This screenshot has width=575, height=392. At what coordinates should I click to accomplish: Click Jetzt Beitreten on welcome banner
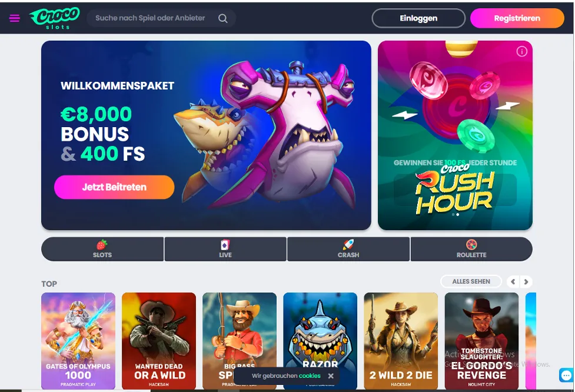(114, 187)
